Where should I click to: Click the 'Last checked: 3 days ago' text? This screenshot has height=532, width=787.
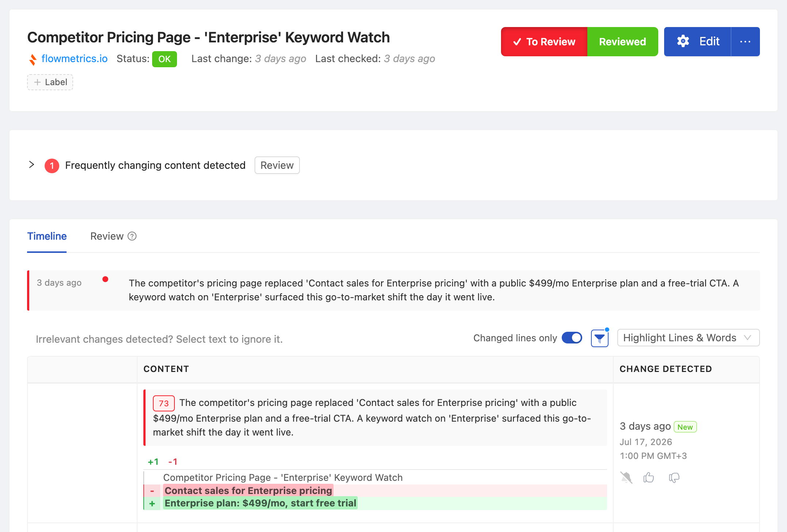pos(375,59)
